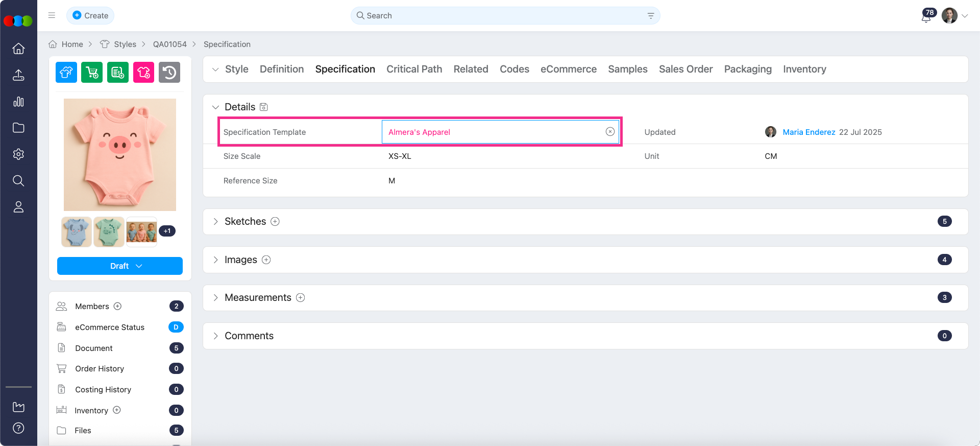980x446 pixels.
Task: Switch to the Critical Path tab
Action: pos(414,69)
